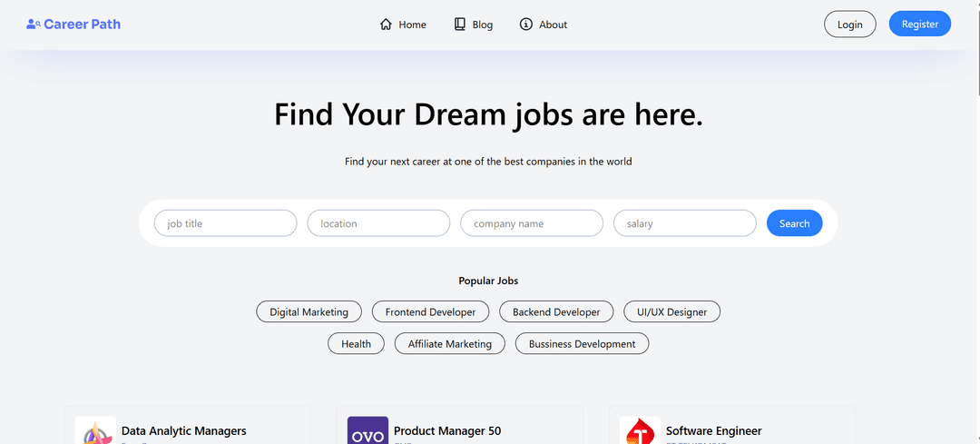980x444 pixels.
Task: Click the Software Engineer company logo
Action: tap(640, 431)
